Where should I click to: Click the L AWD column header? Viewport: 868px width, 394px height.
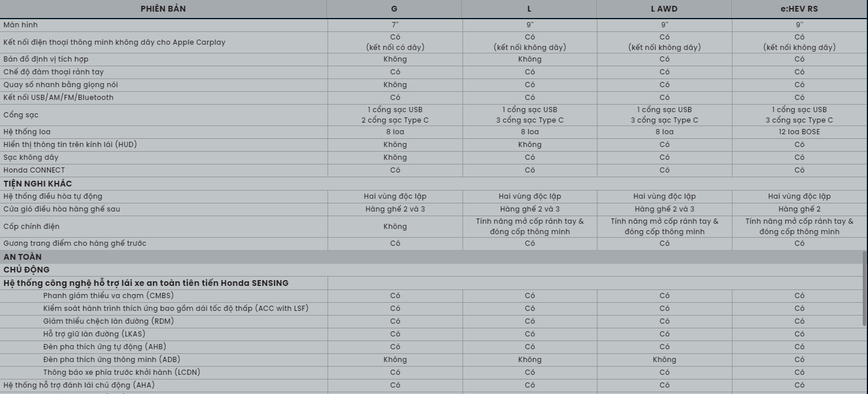[x=664, y=9]
